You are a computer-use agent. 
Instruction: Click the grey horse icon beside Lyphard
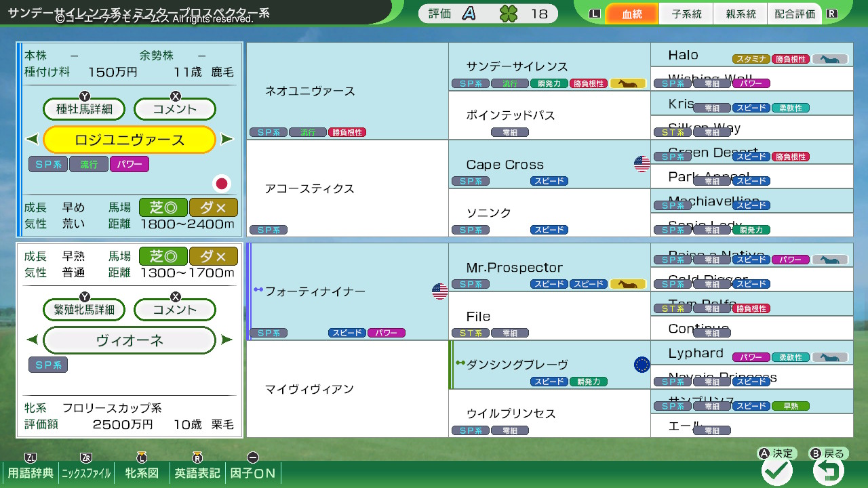830,357
